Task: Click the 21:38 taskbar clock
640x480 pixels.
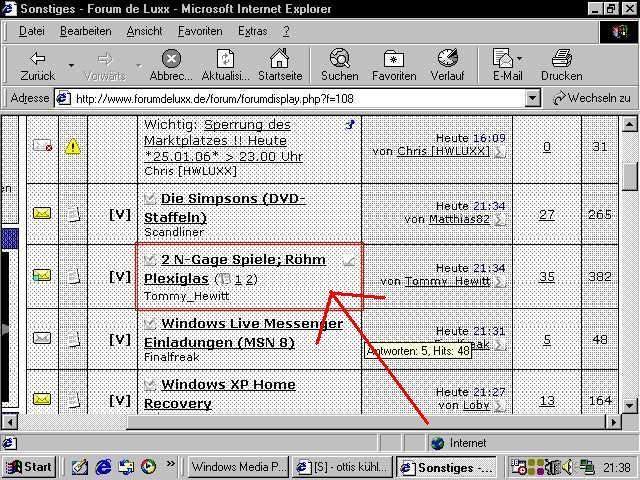Action: click(x=616, y=467)
